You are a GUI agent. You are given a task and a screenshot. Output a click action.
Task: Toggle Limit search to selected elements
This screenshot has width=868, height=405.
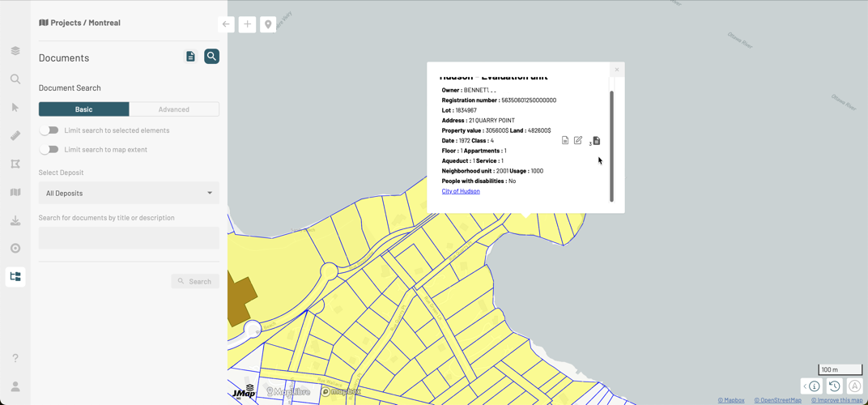(x=49, y=130)
